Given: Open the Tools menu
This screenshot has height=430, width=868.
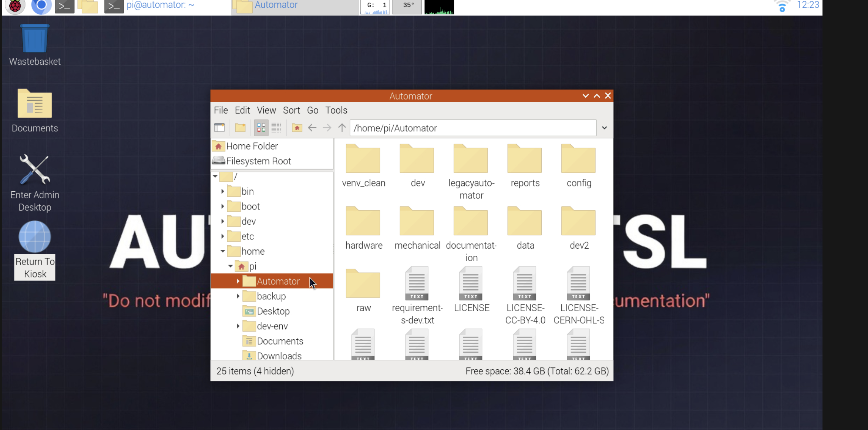Looking at the screenshot, I should click(336, 110).
